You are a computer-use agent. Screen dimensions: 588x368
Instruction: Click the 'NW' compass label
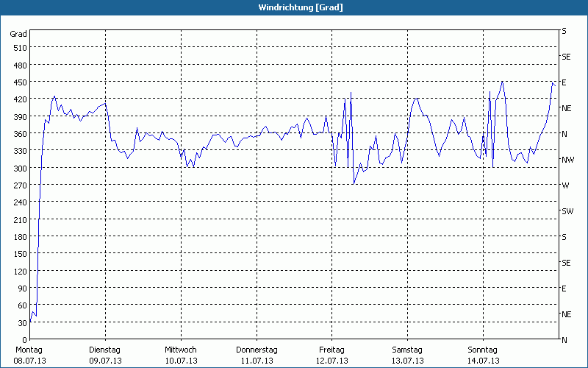567,160
